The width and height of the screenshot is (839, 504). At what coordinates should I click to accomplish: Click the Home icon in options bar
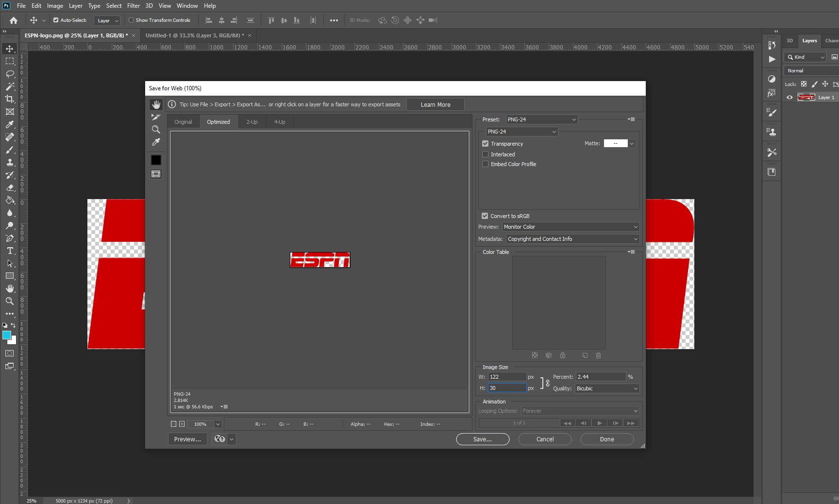coord(14,20)
